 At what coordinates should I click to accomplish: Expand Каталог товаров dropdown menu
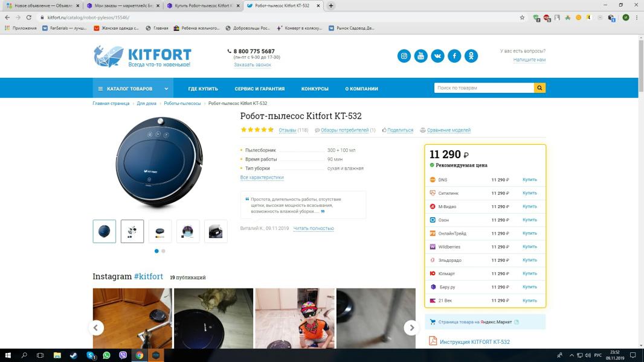pos(133,89)
